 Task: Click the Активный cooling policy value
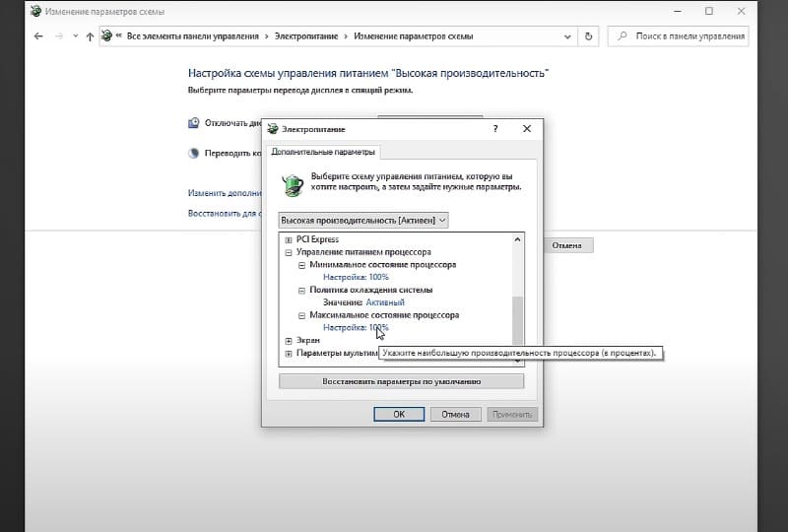click(385, 302)
